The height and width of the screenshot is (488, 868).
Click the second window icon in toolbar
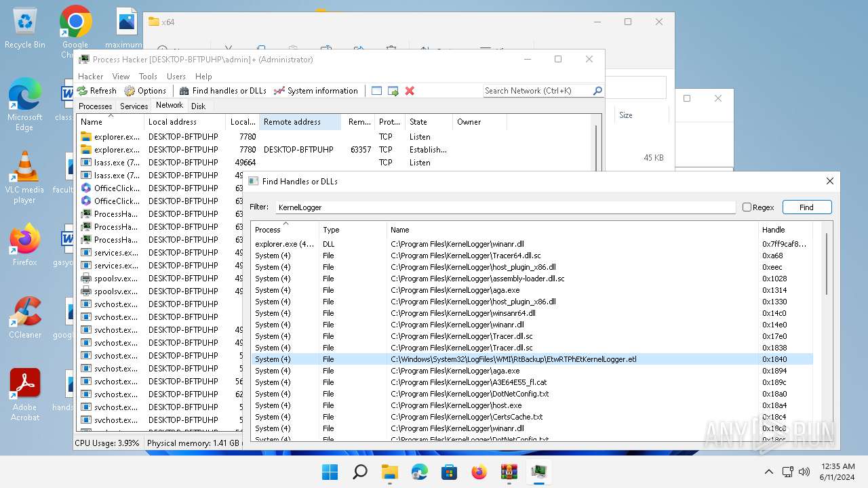pyautogui.click(x=393, y=90)
